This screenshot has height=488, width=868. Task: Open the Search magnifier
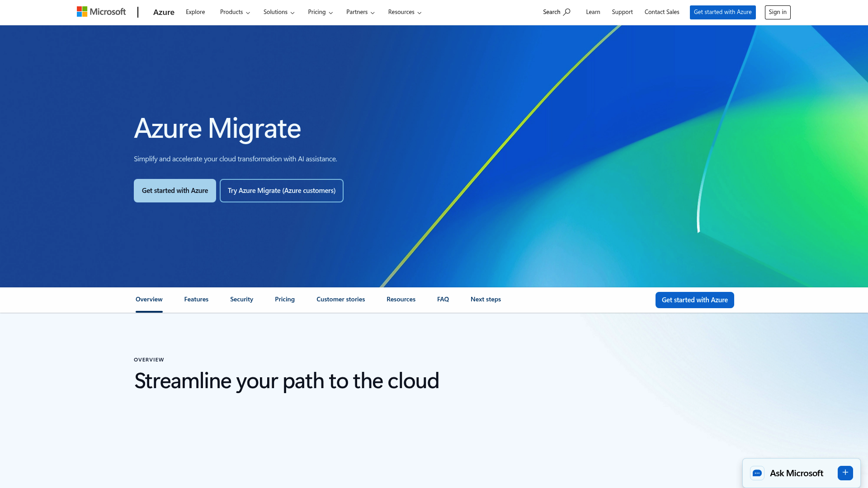tap(556, 12)
